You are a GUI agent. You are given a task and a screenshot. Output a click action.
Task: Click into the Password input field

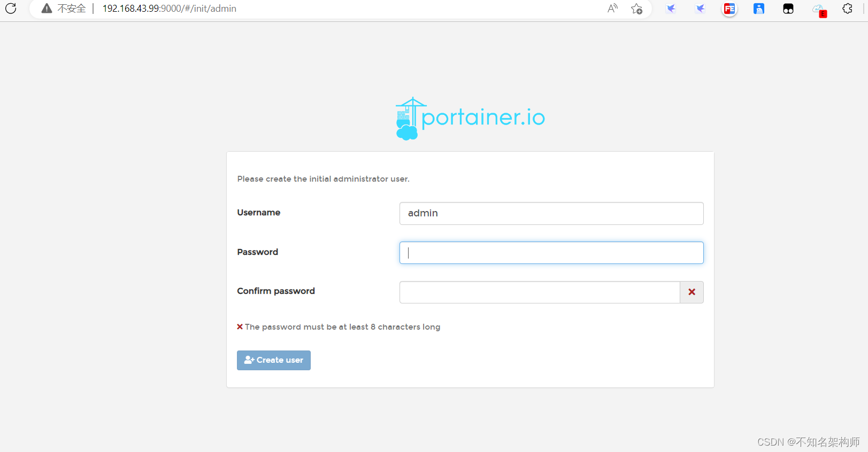point(551,253)
